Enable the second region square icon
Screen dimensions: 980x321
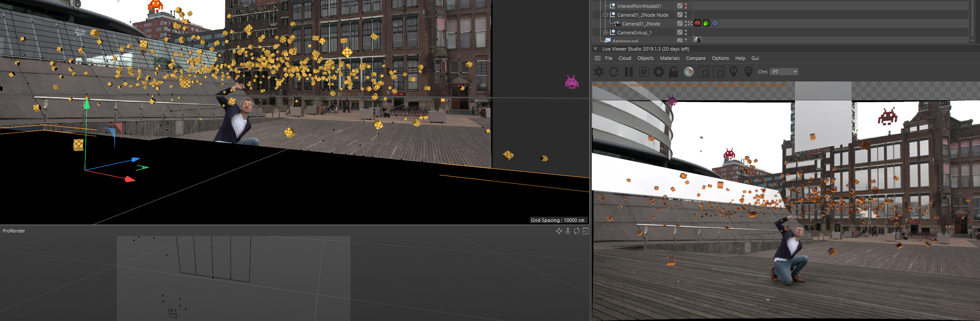point(719,72)
